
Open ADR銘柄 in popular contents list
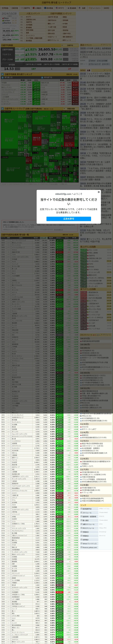(x=29, y=25)
